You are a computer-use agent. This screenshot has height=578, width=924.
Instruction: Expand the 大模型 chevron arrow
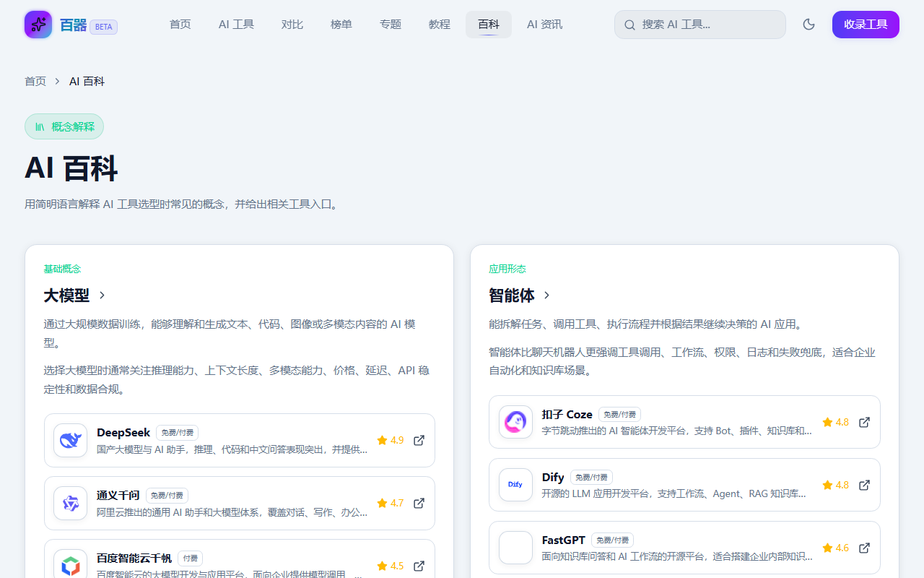coord(102,295)
